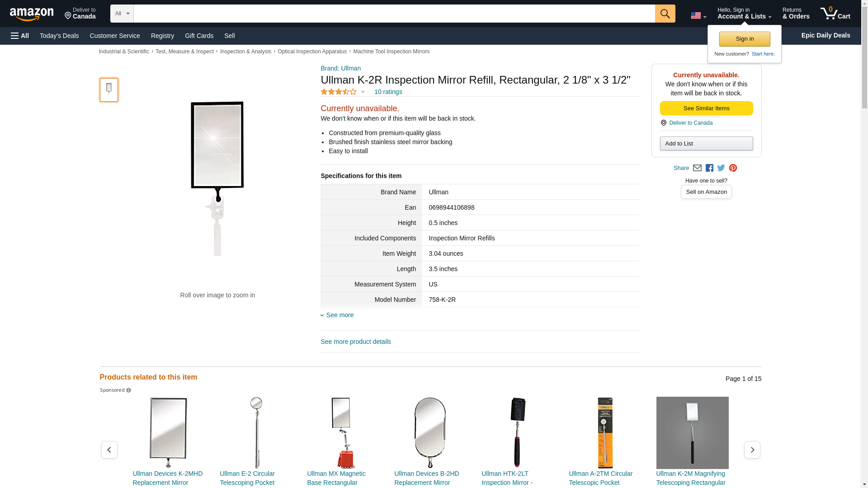The height and width of the screenshot is (488, 868).
Task: Share product on Facebook icon
Action: [709, 168]
